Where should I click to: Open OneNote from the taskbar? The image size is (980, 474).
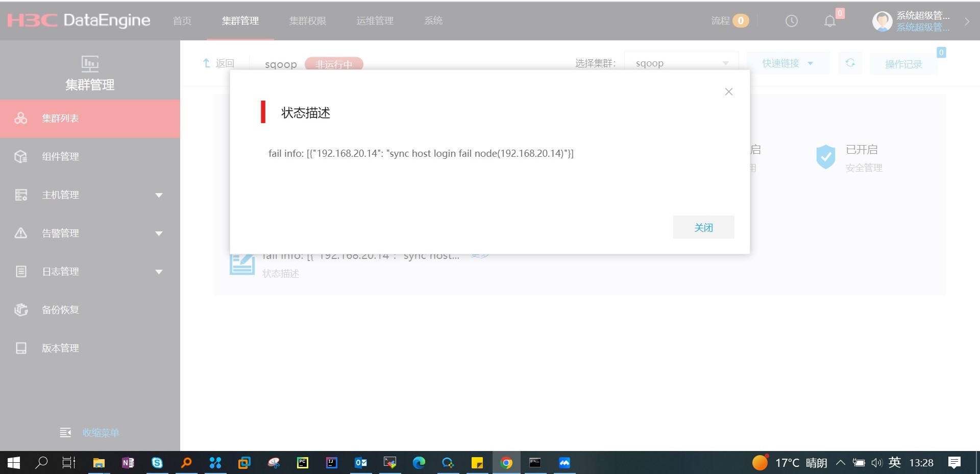tap(128, 463)
